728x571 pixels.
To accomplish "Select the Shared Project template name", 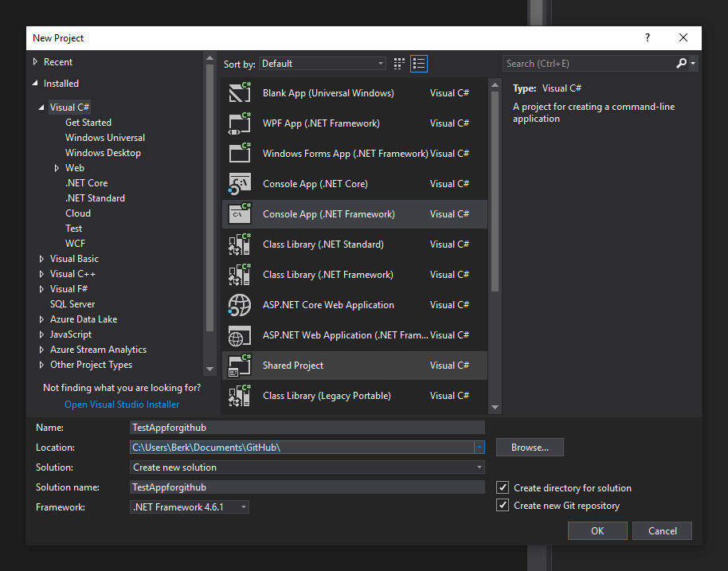I will [293, 366].
